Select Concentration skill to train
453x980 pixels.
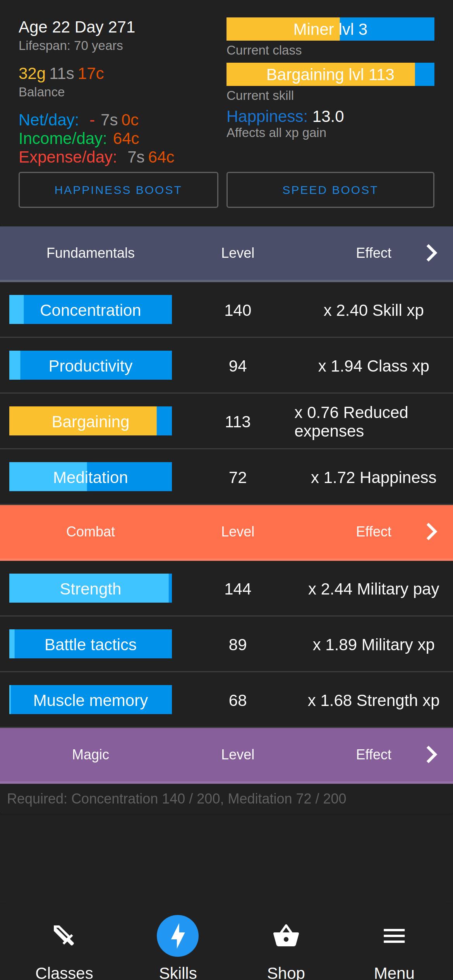coord(91,310)
